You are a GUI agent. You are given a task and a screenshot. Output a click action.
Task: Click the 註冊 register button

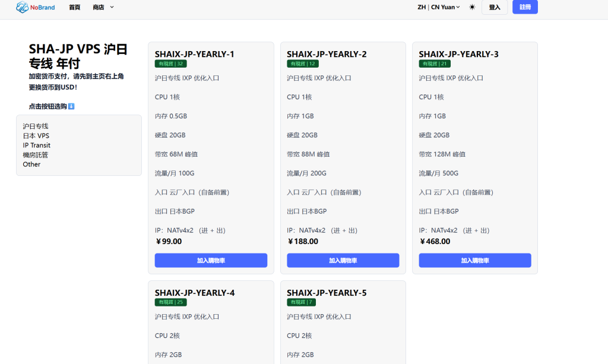525,7
